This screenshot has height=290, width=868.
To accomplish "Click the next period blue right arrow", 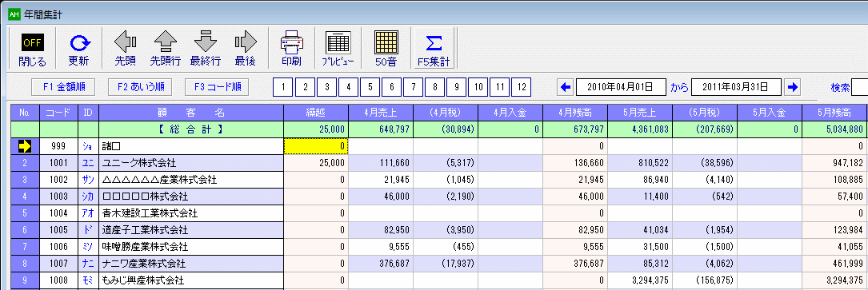I will click(x=794, y=87).
